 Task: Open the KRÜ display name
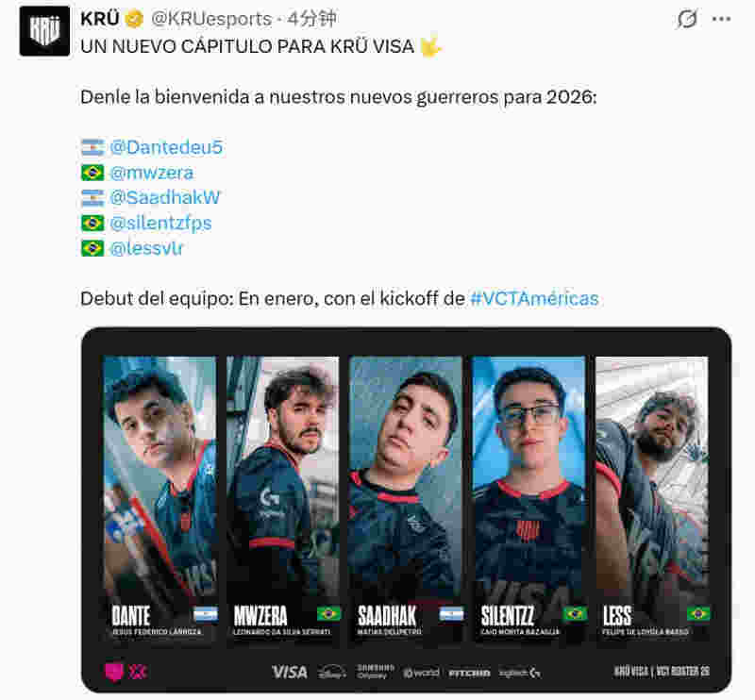click(x=100, y=19)
